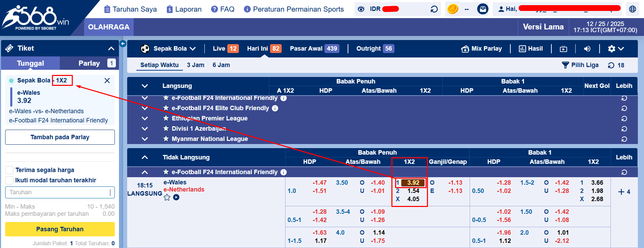
Task: Favorite star for e-Football F24 Elite Club
Action: tap(166, 108)
